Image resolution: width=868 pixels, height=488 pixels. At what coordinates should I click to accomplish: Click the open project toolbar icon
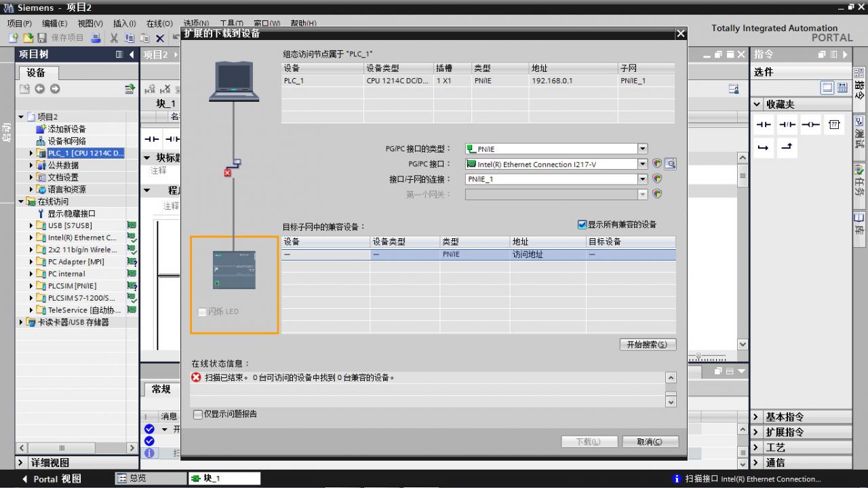click(x=28, y=38)
